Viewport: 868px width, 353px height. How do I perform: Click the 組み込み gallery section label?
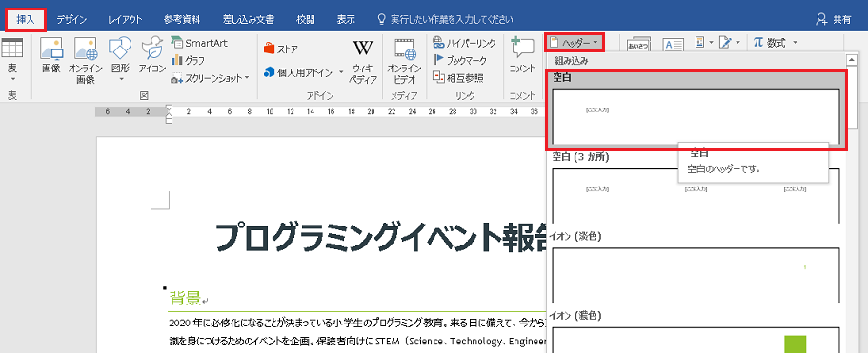[x=572, y=61]
